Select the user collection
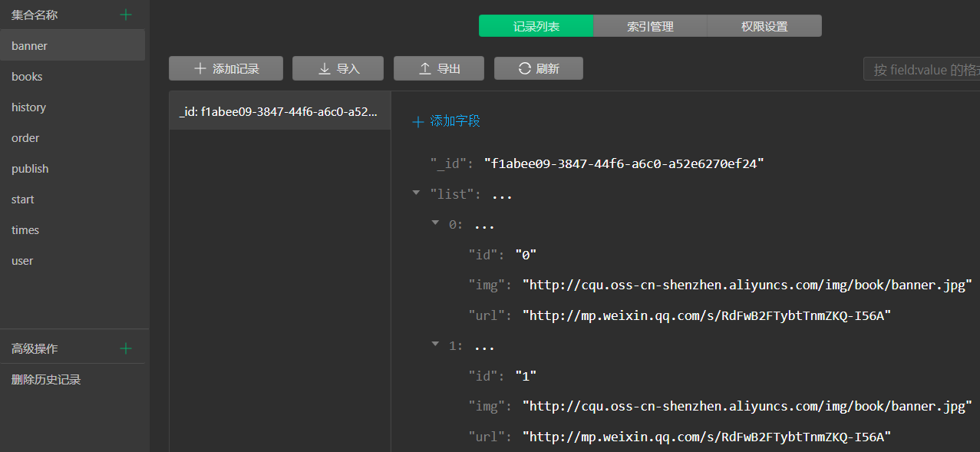 (x=72, y=260)
